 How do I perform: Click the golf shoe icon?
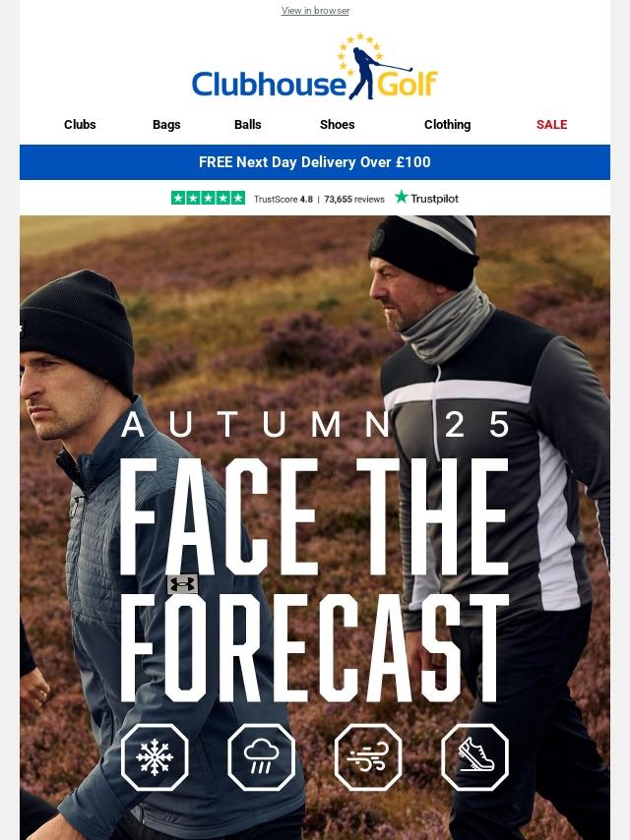(474, 757)
